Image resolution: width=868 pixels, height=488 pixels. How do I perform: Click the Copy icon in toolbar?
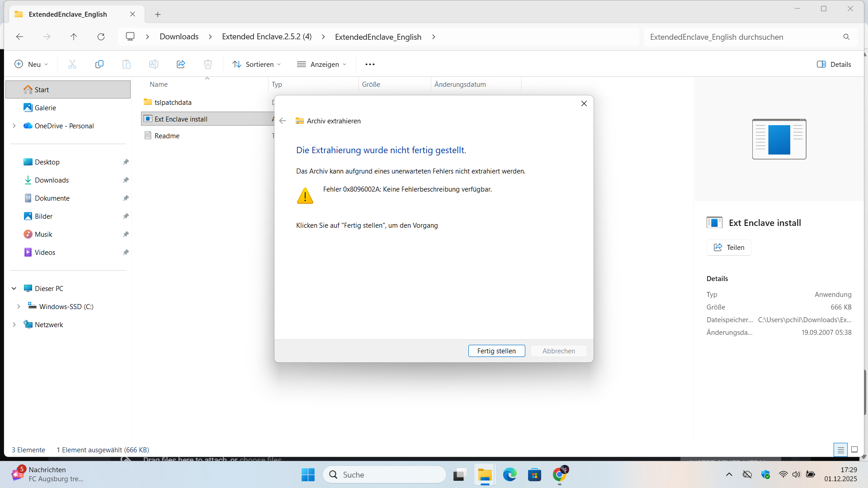pyautogui.click(x=99, y=64)
